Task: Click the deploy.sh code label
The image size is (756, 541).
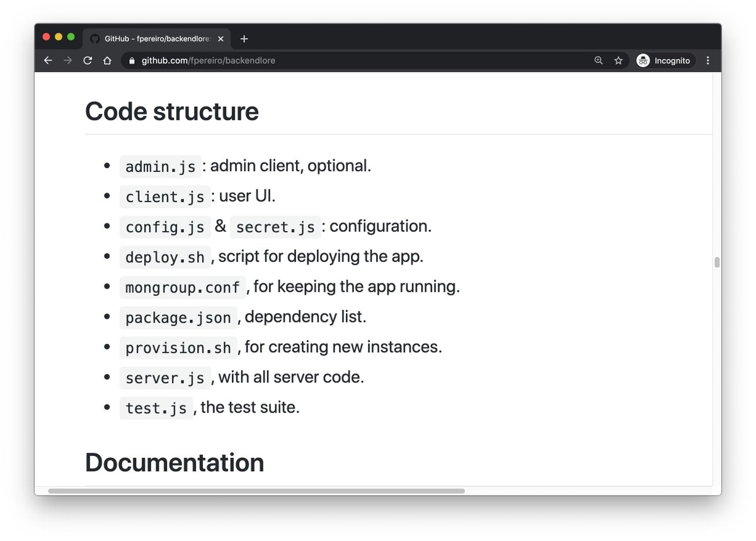Action: (x=165, y=257)
